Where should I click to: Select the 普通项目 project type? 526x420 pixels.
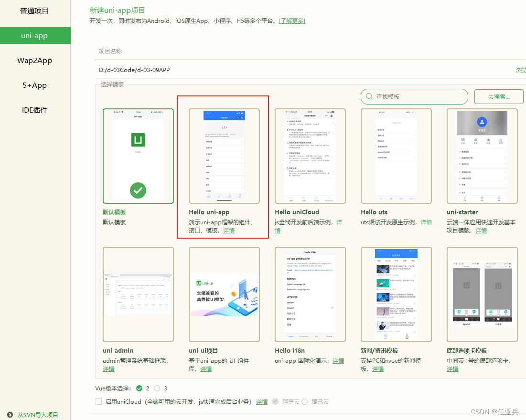point(34,10)
